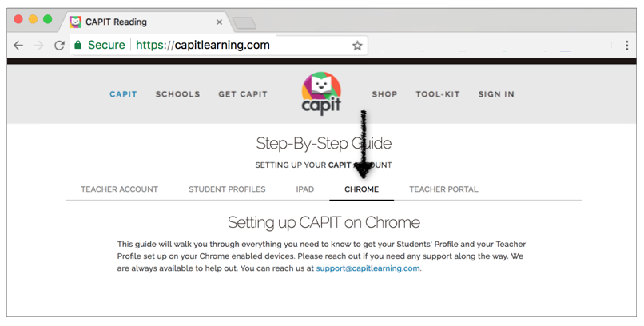Viewport: 644px width, 326px height.
Task: Click the browser forward arrow
Action: [39, 46]
